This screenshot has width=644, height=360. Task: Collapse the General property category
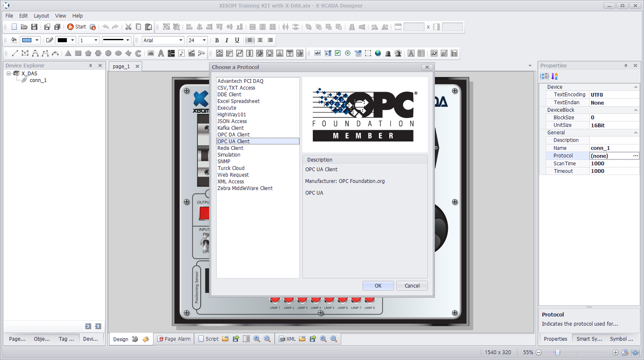(636, 133)
